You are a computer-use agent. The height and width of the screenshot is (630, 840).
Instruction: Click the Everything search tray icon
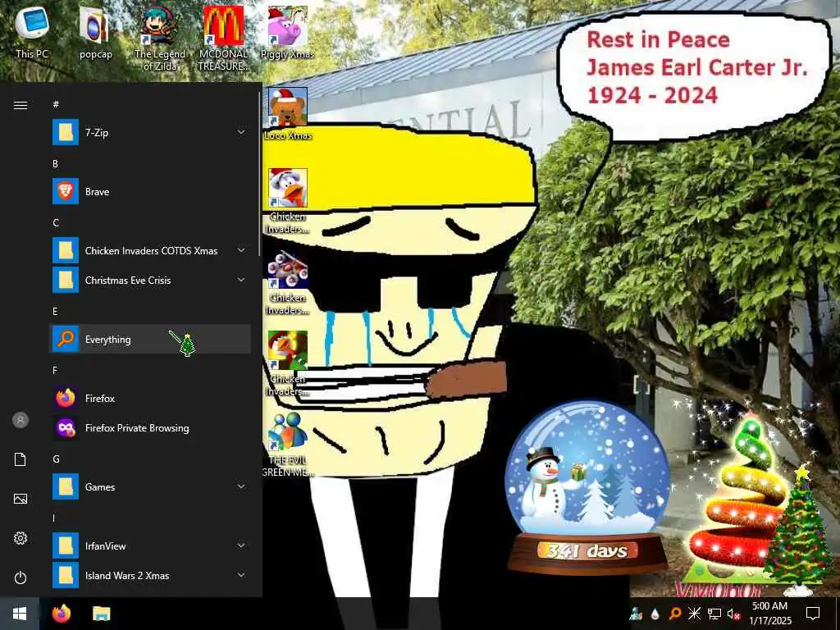click(x=675, y=614)
